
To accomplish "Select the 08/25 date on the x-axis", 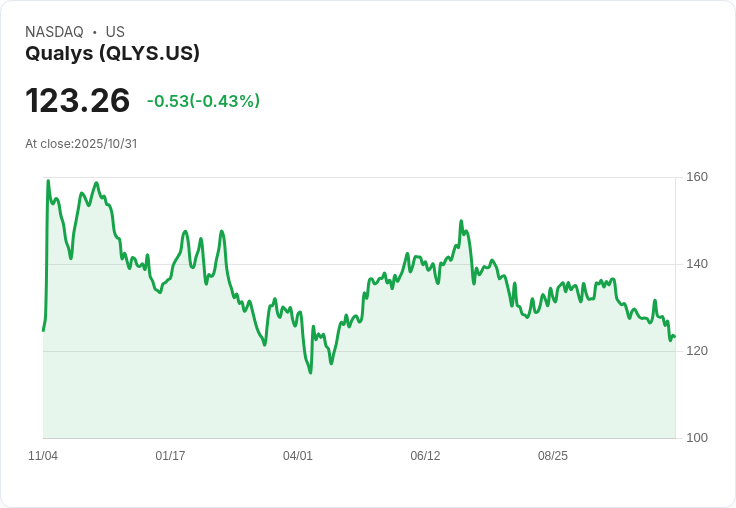I will 552,455.
